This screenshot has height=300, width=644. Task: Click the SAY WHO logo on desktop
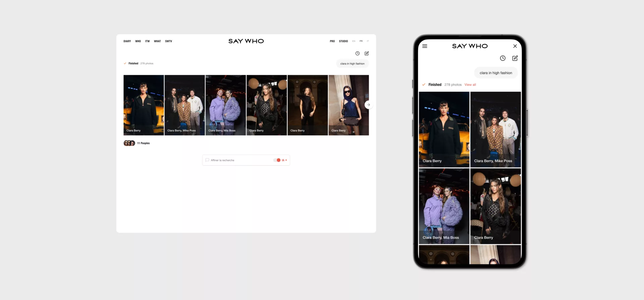[x=246, y=41]
